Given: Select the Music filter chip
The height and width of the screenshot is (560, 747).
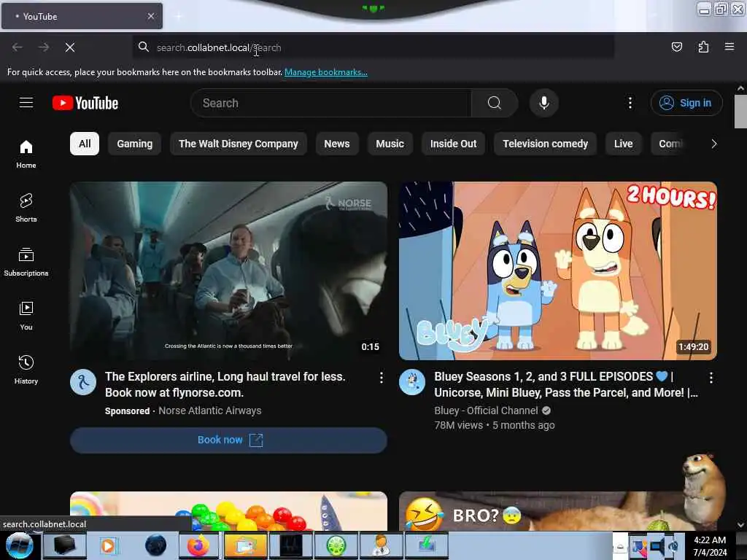Looking at the screenshot, I should pyautogui.click(x=390, y=144).
